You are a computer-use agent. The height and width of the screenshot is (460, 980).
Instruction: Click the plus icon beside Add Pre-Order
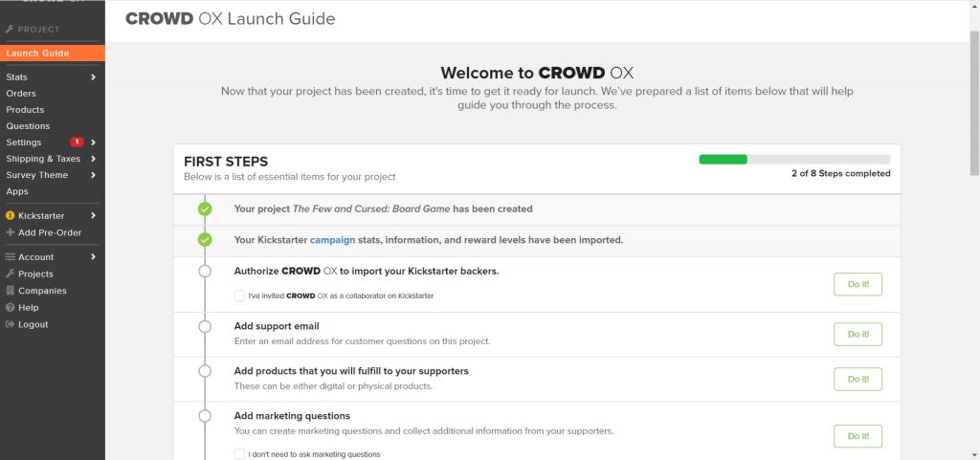coord(10,232)
